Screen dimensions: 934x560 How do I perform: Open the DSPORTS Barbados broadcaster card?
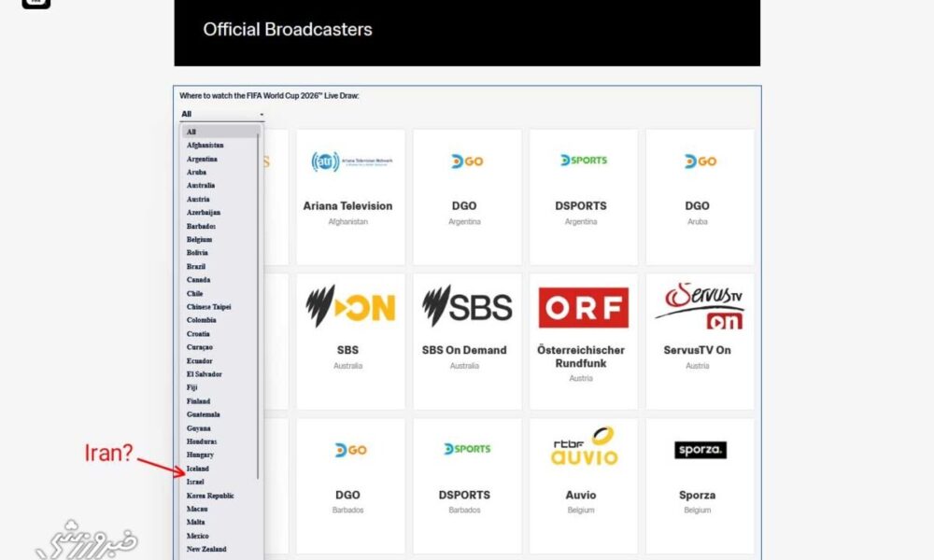[x=466, y=485]
